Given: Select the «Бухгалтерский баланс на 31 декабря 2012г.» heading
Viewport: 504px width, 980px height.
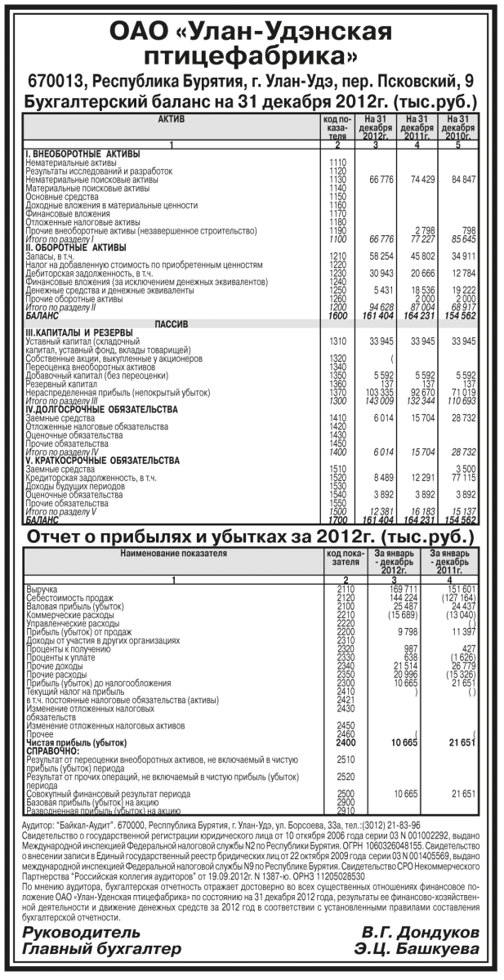Looking at the screenshot, I should [252, 102].
